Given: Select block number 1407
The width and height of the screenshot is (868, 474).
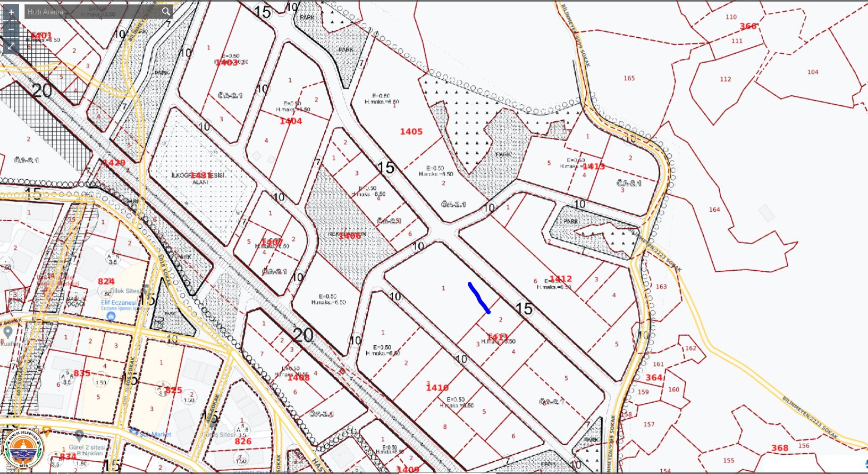Looking at the screenshot, I should click(272, 242).
